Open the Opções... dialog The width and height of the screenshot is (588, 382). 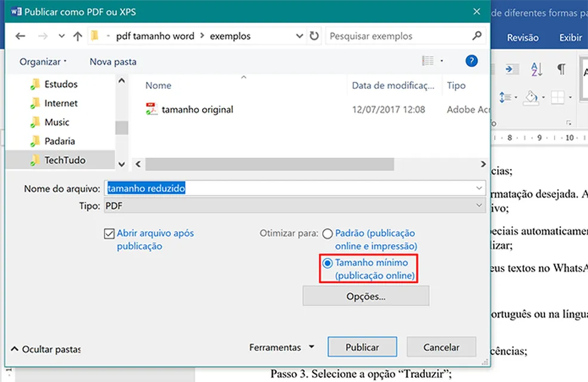366,296
